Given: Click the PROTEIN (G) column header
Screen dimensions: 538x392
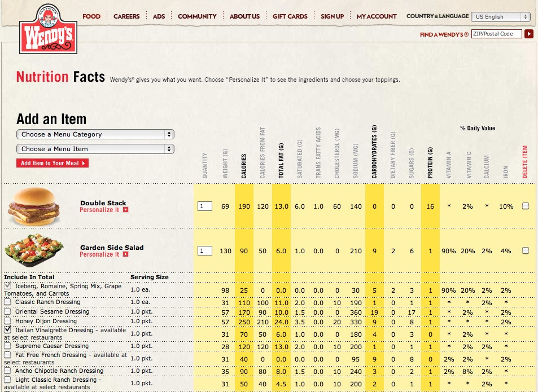Looking at the screenshot, I should (x=430, y=163).
